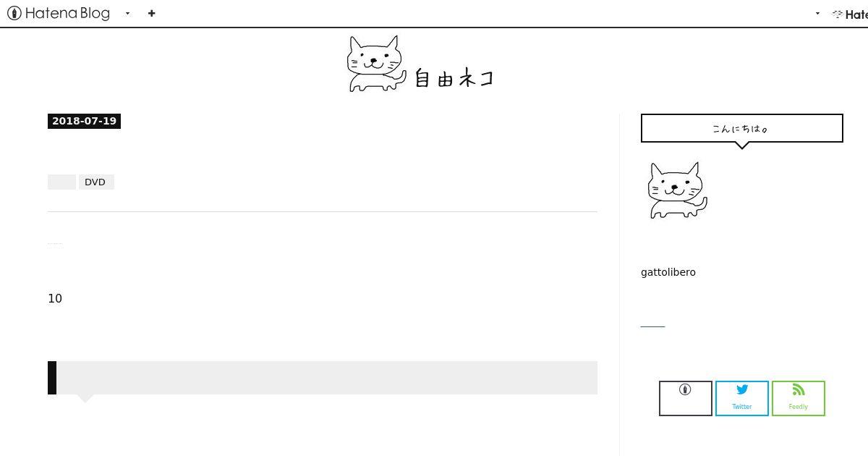Click the こんにちは speech bubble box
Viewport: 868px width, 456px height.
742,128
